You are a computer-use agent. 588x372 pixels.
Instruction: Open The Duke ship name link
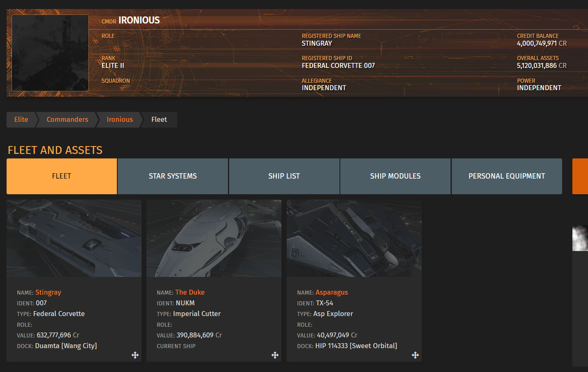pos(190,292)
